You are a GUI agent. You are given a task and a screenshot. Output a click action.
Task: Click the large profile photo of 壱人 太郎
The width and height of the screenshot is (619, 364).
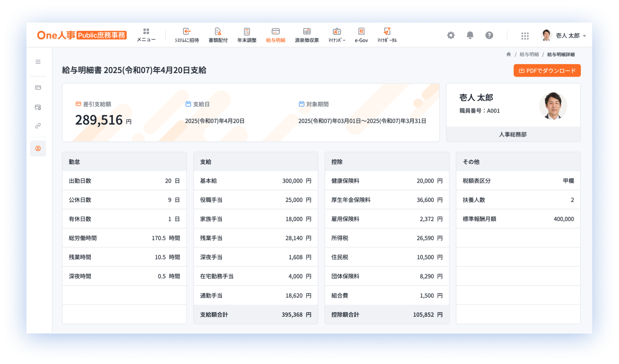point(553,106)
